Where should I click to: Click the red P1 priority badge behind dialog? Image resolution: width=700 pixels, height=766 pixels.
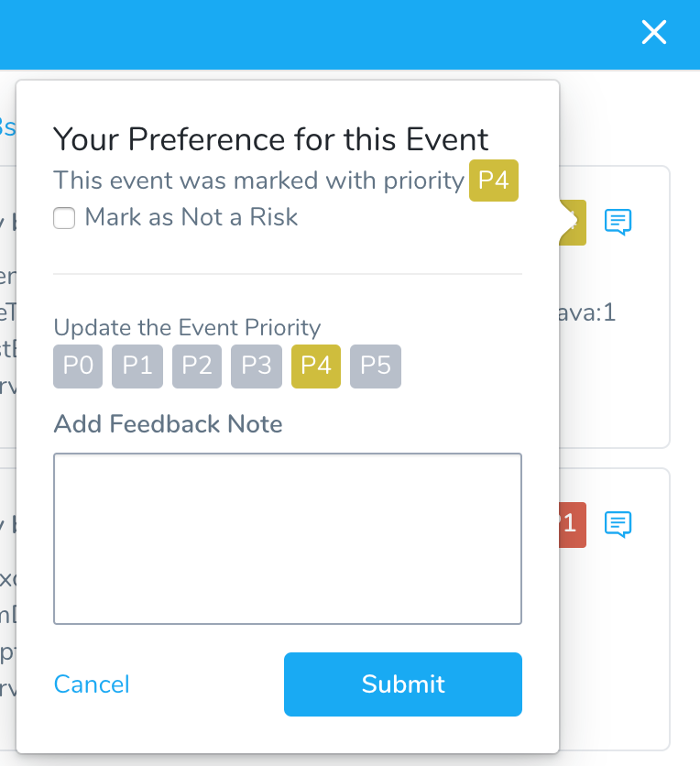573,525
